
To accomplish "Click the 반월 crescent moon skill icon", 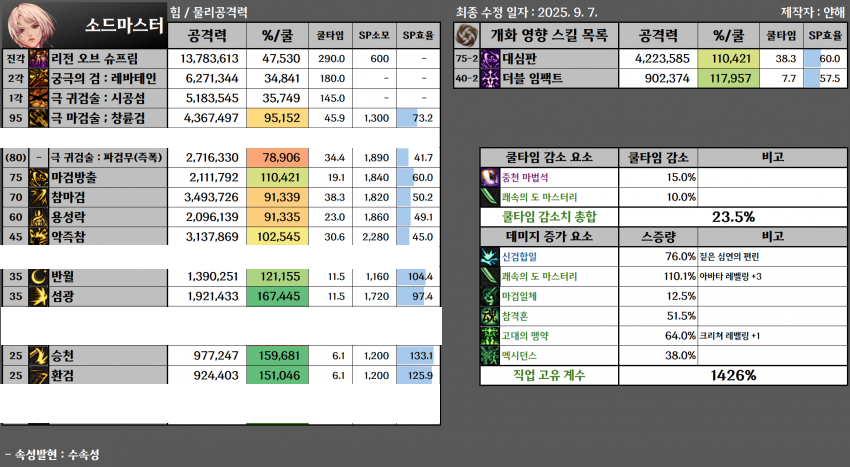I will (x=39, y=276).
